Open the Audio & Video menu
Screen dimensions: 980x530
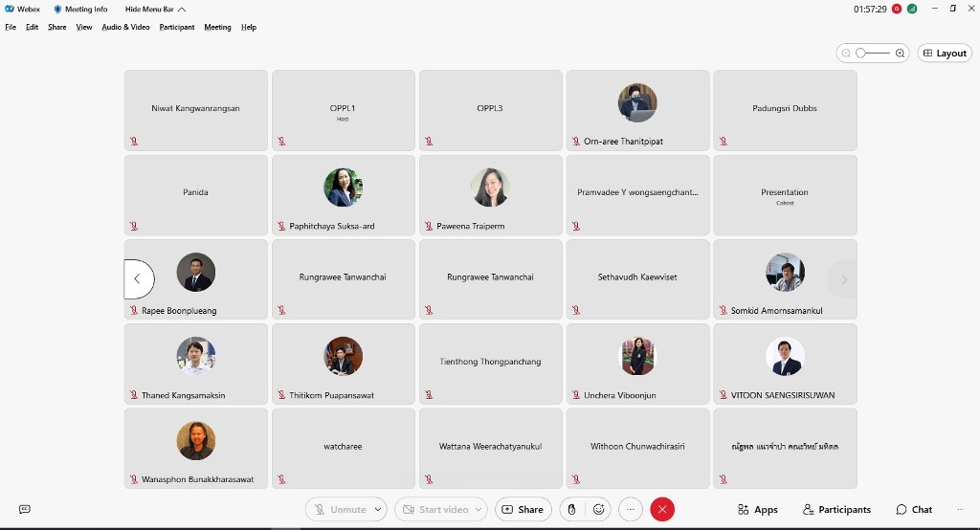click(125, 27)
